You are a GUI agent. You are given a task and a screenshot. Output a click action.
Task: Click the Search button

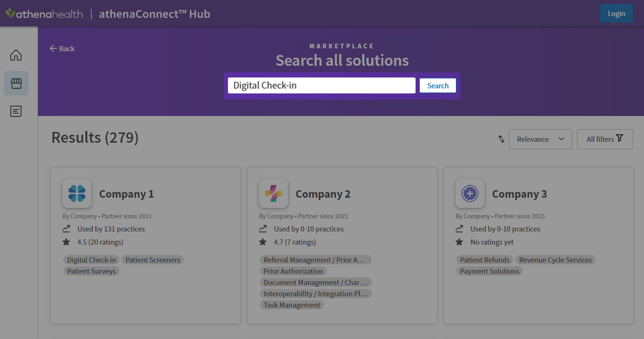pyautogui.click(x=438, y=85)
